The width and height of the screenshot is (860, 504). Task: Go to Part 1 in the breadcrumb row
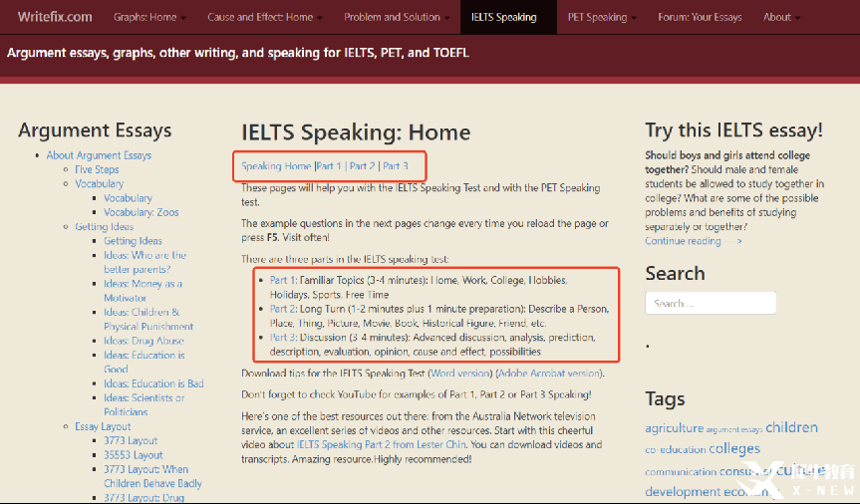click(x=329, y=165)
